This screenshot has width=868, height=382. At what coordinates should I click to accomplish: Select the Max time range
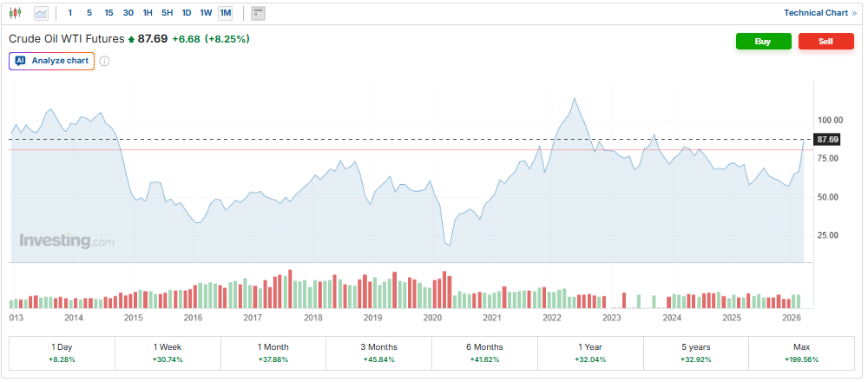point(801,352)
